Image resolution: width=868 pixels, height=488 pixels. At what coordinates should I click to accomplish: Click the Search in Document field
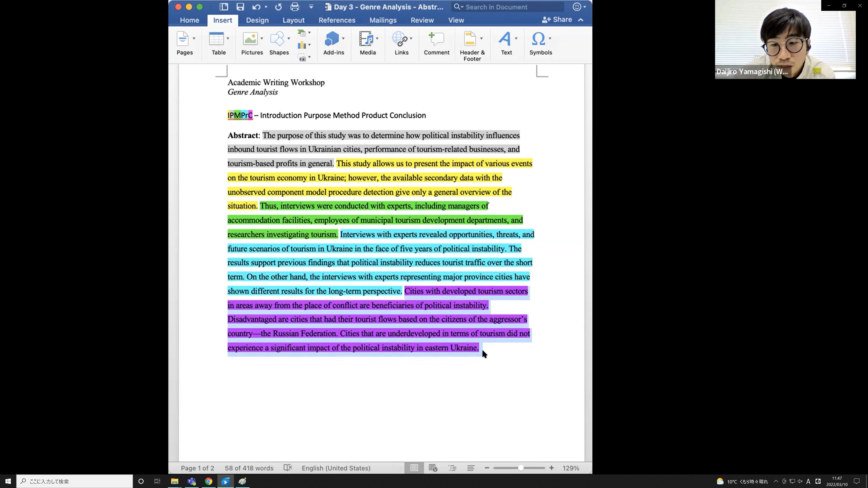tap(509, 7)
